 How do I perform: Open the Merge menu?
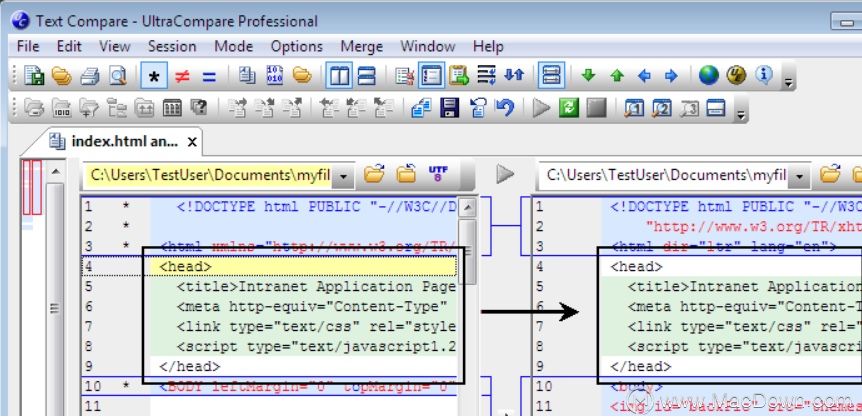tap(361, 46)
